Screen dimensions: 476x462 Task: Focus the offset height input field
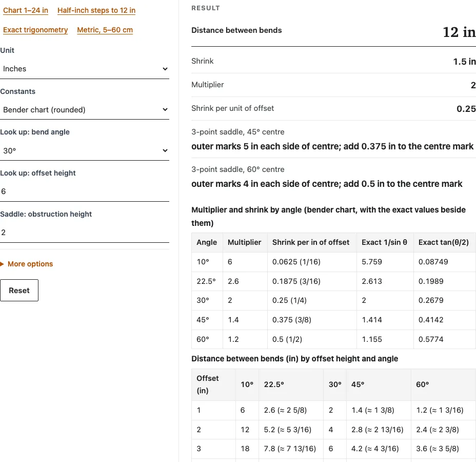tap(85, 191)
